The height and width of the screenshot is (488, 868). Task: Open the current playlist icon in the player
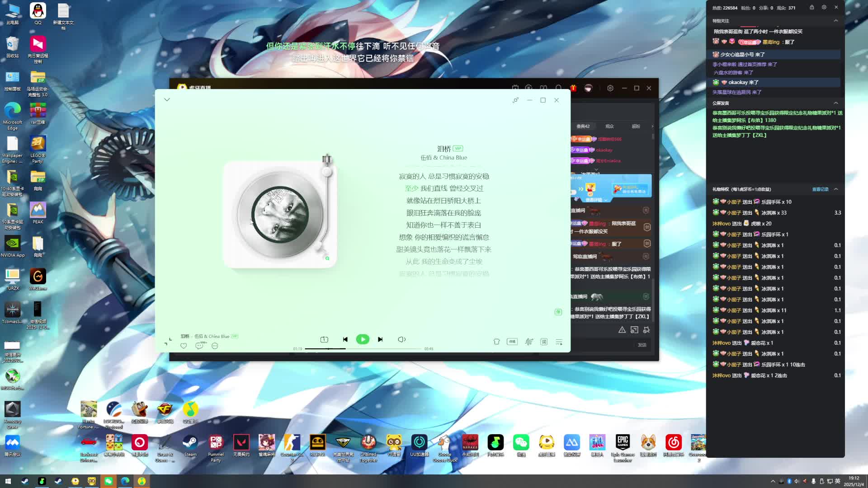tap(559, 342)
